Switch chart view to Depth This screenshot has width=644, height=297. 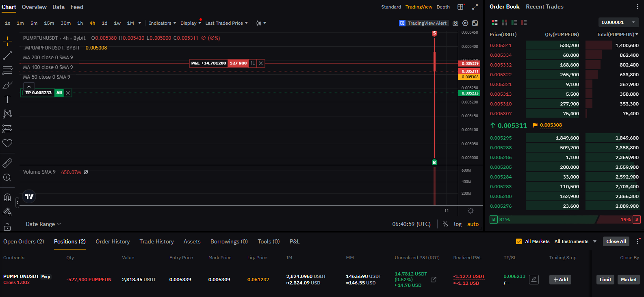(x=443, y=7)
